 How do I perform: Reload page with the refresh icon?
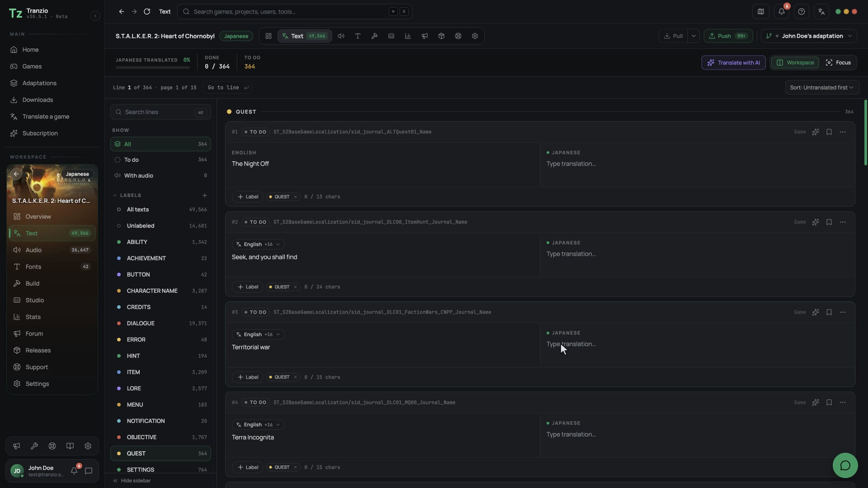pyautogui.click(x=147, y=12)
